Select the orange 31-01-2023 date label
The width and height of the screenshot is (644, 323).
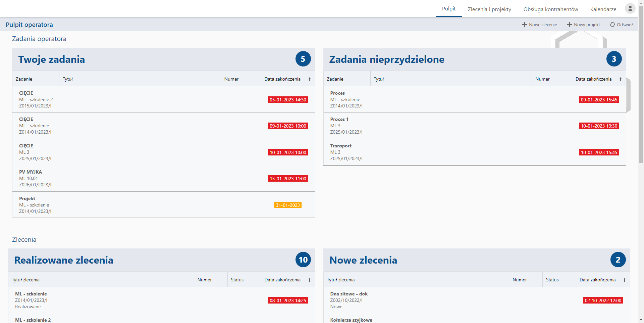288,205
